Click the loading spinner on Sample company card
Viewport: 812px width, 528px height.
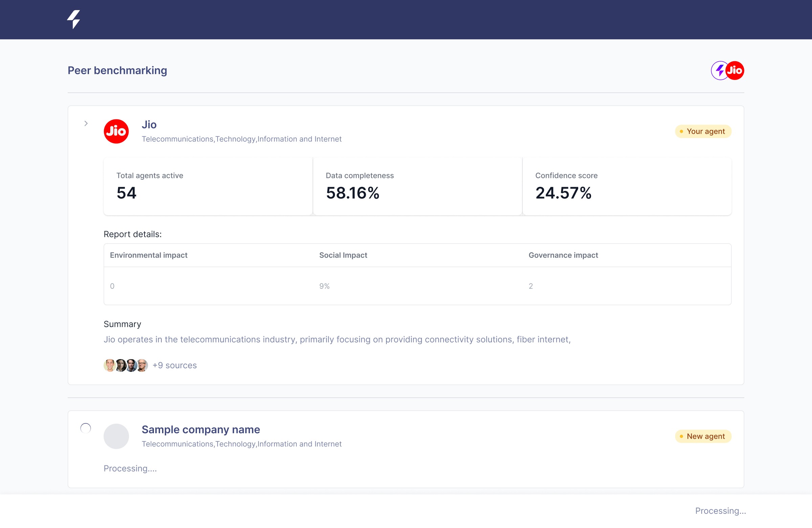pyautogui.click(x=86, y=428)
